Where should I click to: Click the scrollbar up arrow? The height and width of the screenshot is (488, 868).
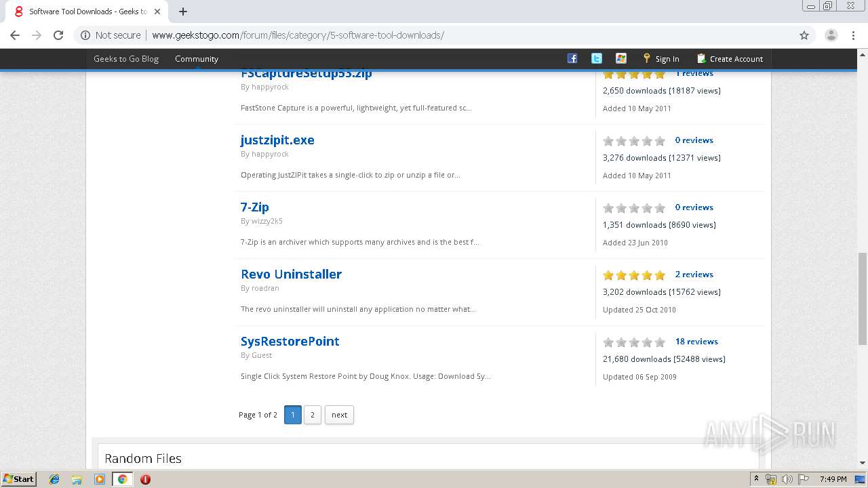pos(862,54)
